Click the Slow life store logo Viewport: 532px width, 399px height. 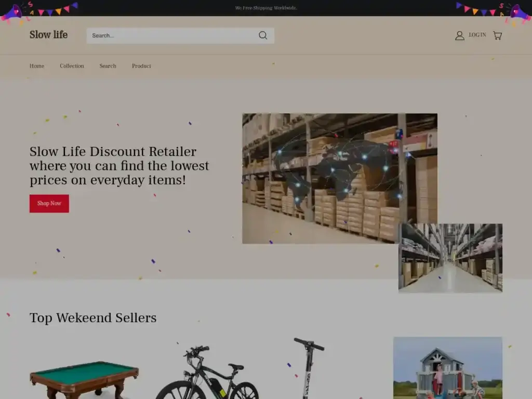[48, 35]
